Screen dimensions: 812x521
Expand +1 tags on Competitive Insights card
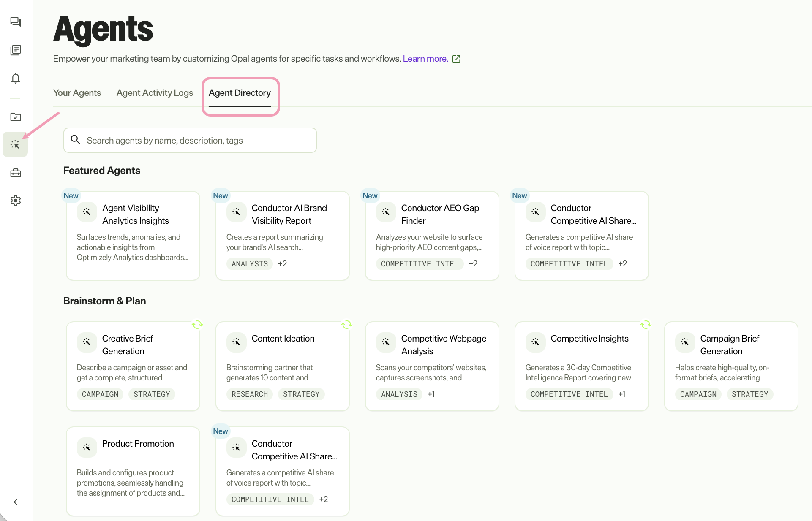(622, 394)
